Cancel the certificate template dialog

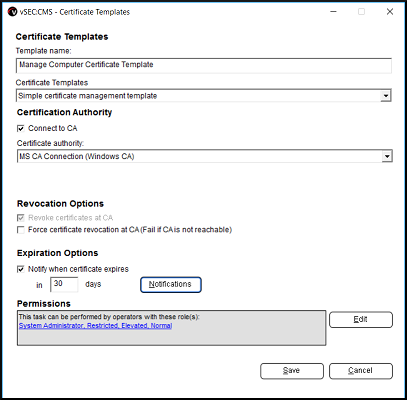[361, 371]
